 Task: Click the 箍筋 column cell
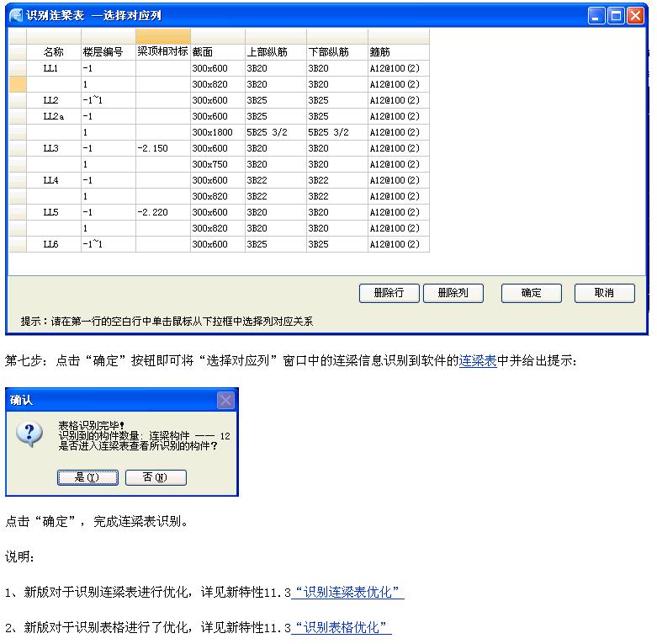tap(399, 52)
